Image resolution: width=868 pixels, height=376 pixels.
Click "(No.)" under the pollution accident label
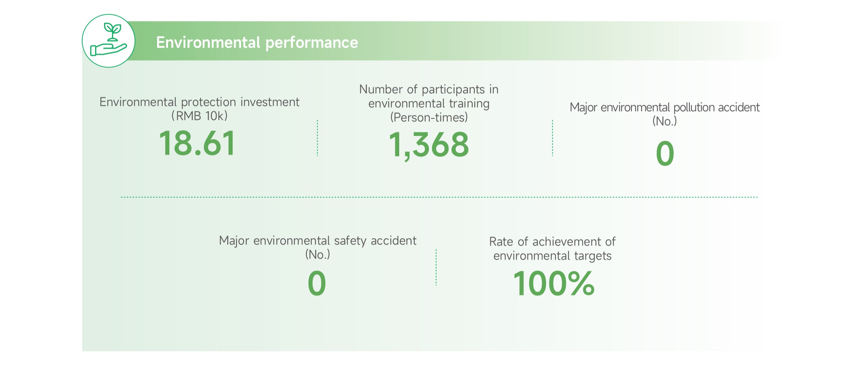(x=665, y=121)
